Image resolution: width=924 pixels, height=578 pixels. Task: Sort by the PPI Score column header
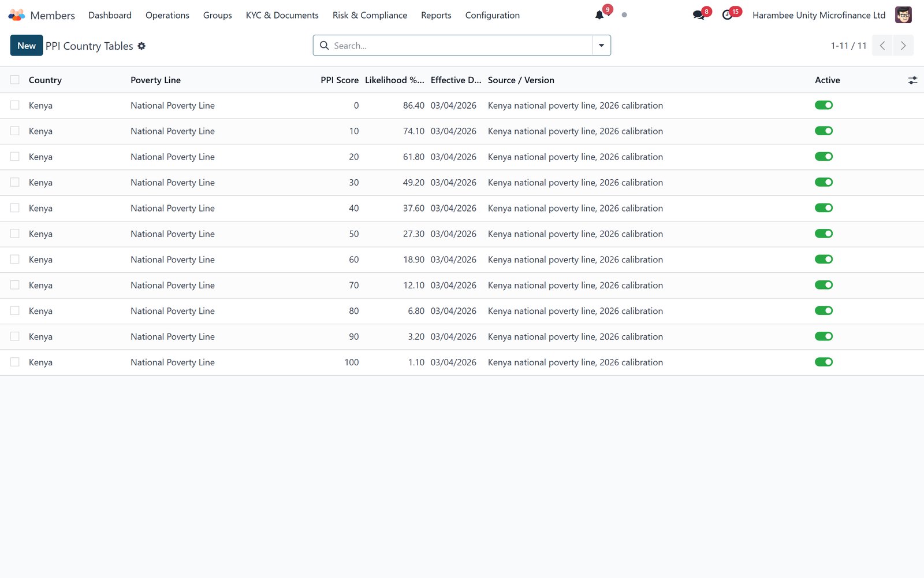340,80
